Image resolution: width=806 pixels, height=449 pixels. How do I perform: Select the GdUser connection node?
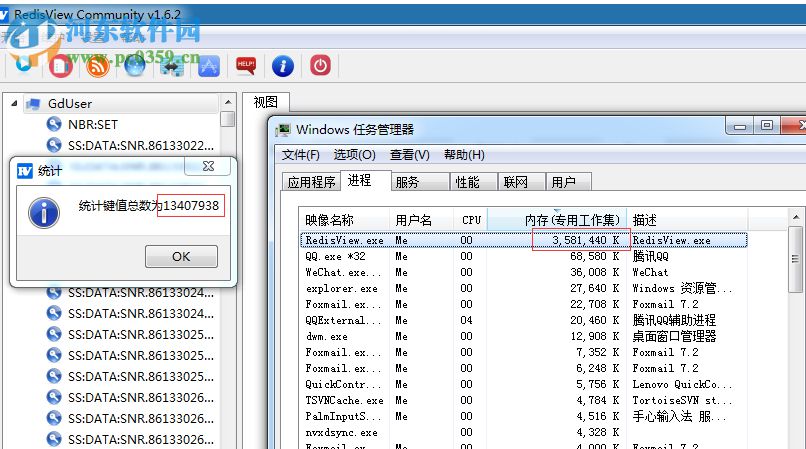(x=70, y=104)
